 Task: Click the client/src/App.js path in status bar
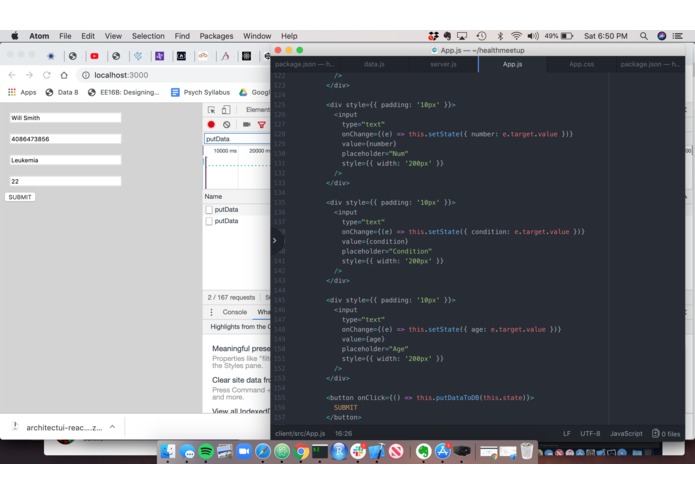point(300,434)
